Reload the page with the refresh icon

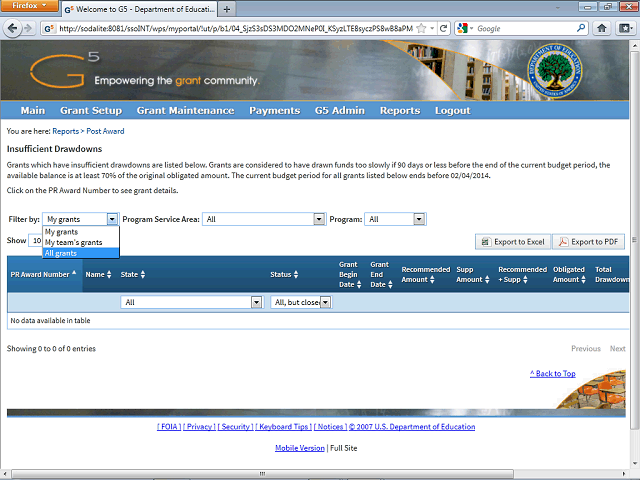click(443, 28)
